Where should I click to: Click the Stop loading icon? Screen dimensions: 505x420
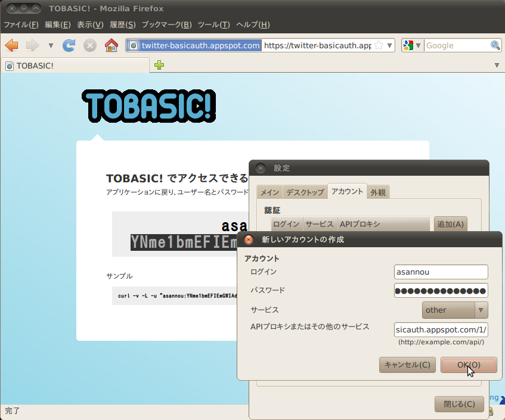[90, 45]
